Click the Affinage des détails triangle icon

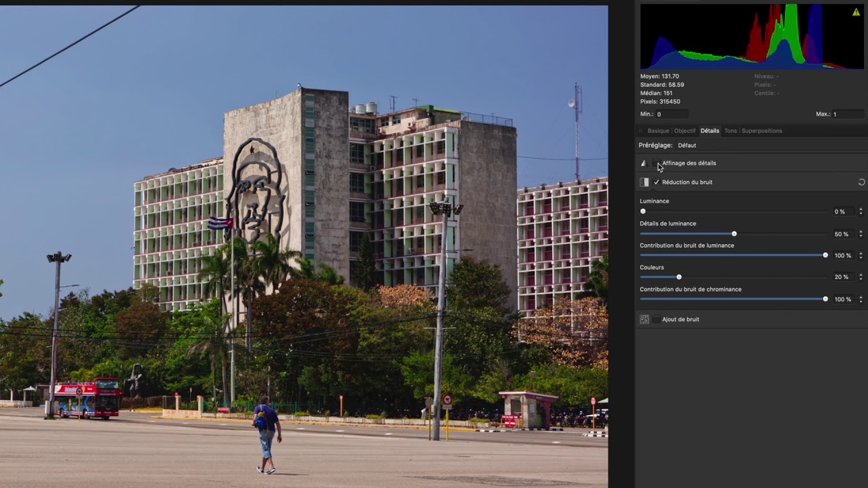[x=644, y=163]
